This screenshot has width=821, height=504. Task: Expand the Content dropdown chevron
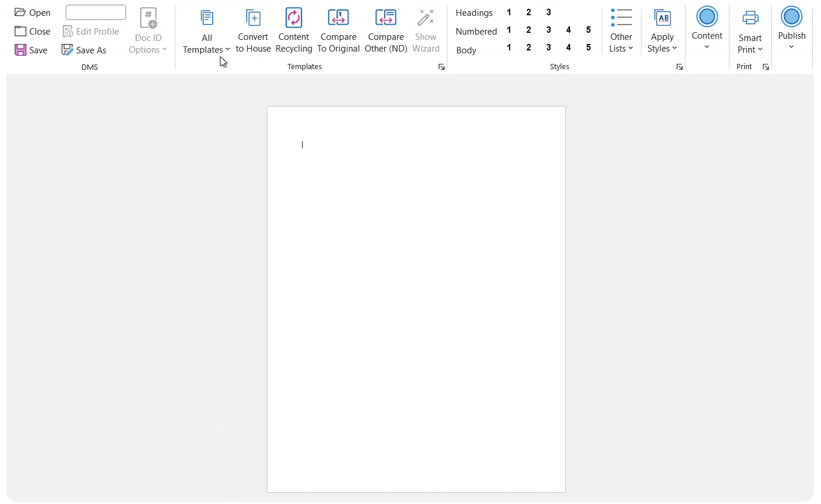pos(707,47)
